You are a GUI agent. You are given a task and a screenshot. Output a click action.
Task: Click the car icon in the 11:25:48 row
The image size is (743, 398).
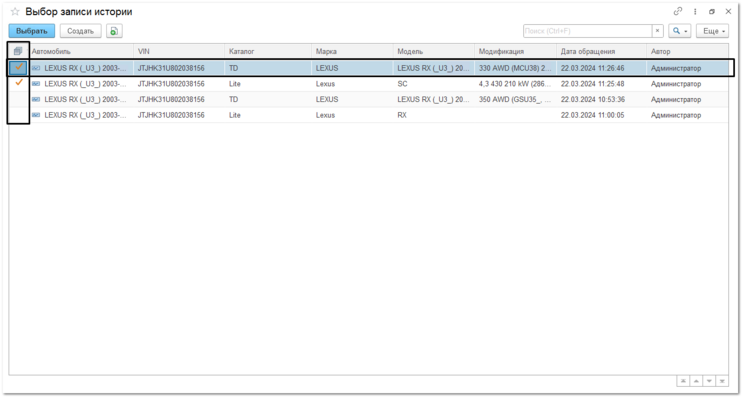click(x=36, y=84)
